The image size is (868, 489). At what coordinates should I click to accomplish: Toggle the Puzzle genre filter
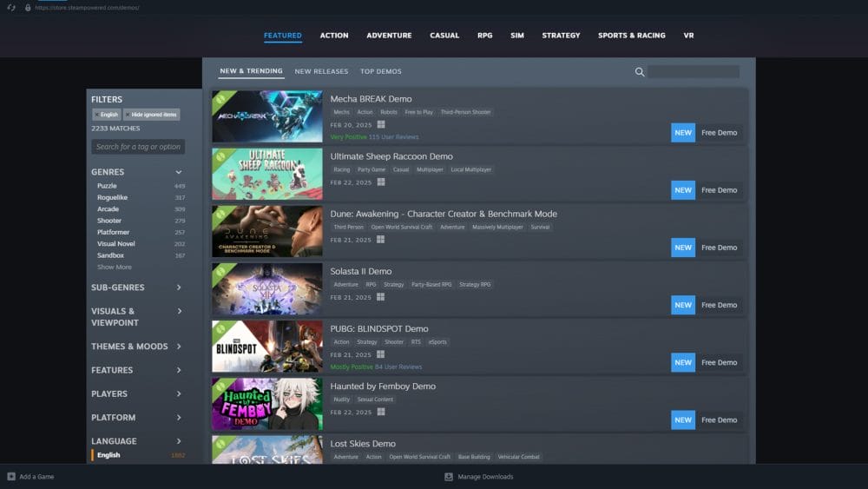[x=107, y=186]
